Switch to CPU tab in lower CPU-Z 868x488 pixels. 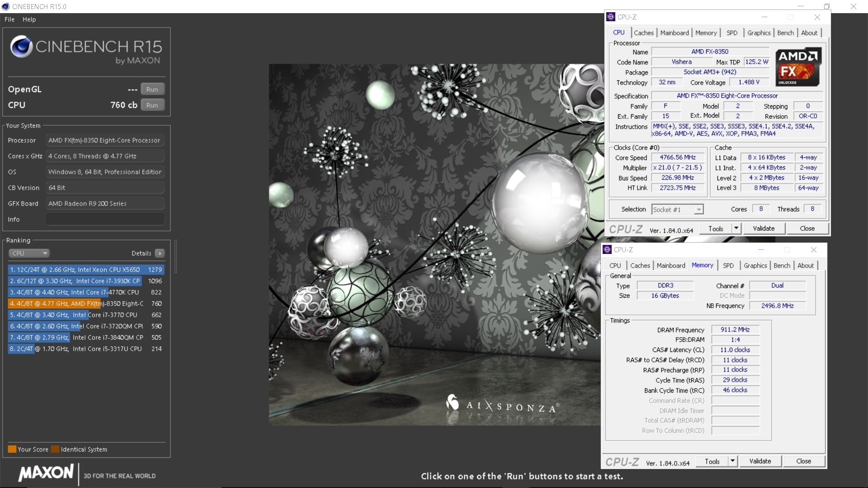pos(615,266)
